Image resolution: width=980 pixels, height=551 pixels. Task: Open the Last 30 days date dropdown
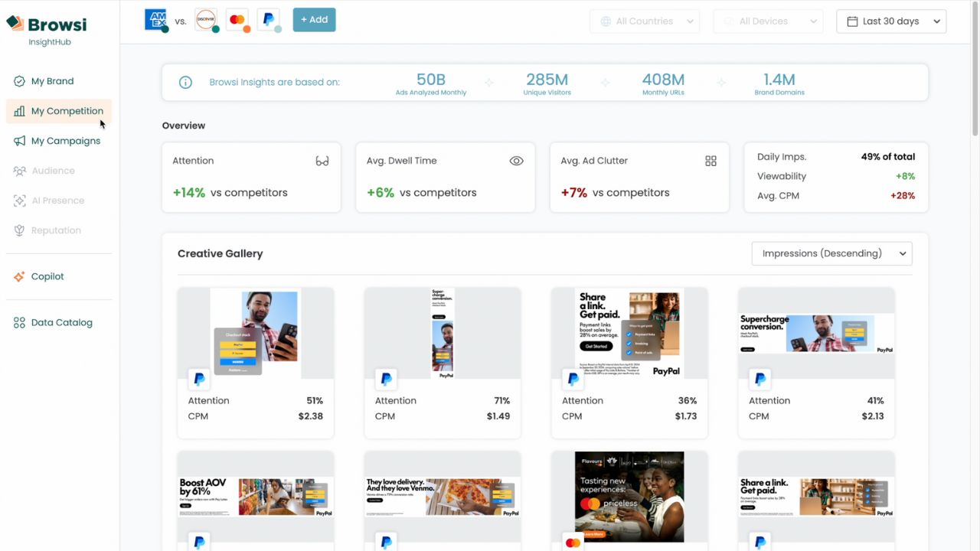[x=891, y=21]
